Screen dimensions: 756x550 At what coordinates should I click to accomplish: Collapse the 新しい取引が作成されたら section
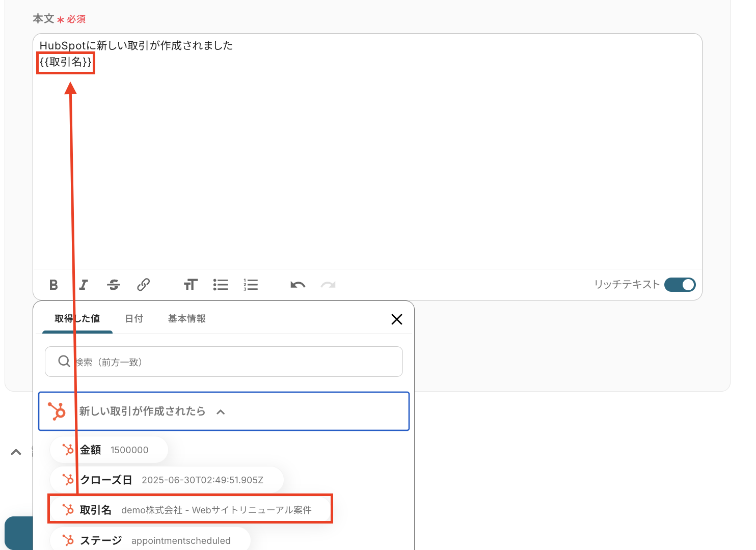point(224,411)
